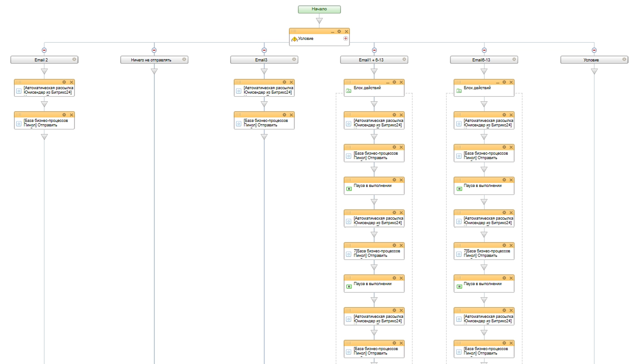Viewport: 642px width, 364px height.
Task: Select the Email1 + 6-13 branch header
Action: (x=371, y=60)
